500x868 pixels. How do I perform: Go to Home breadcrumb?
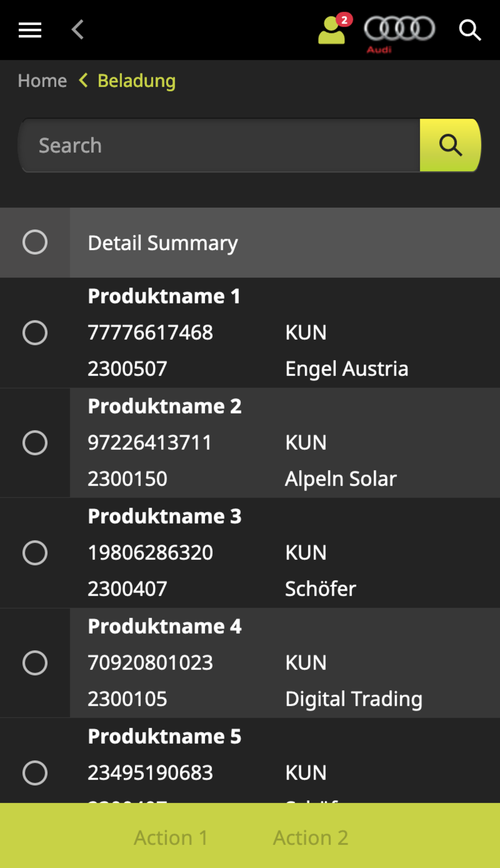click(42, 81)
